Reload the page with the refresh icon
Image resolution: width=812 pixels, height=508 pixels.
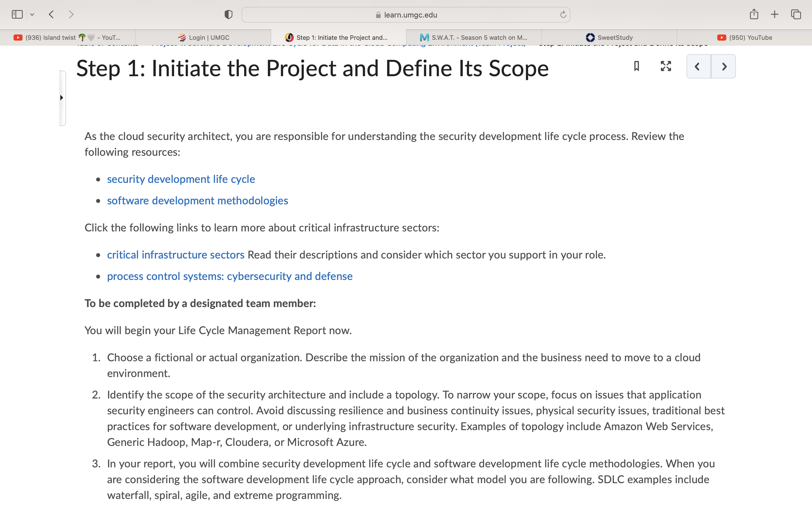point(563,14)
